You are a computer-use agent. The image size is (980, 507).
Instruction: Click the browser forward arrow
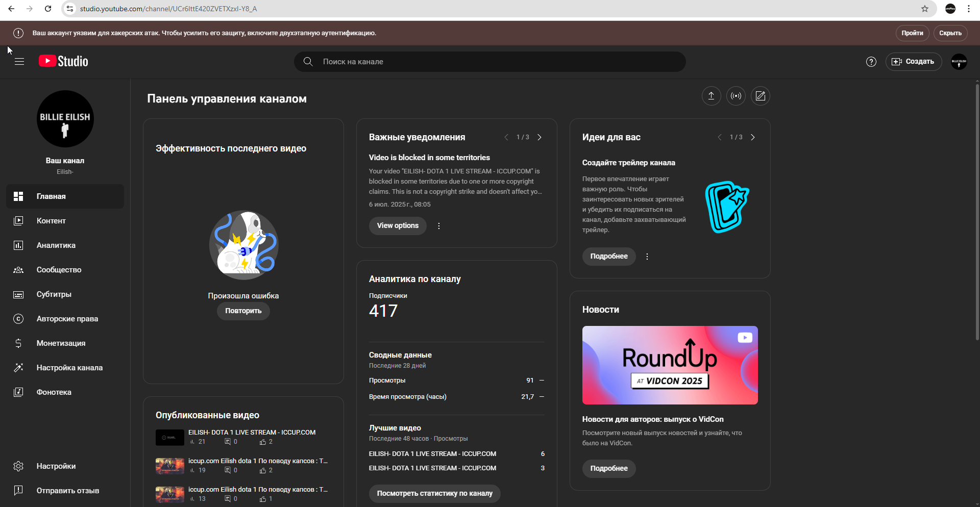coord(30,9)
